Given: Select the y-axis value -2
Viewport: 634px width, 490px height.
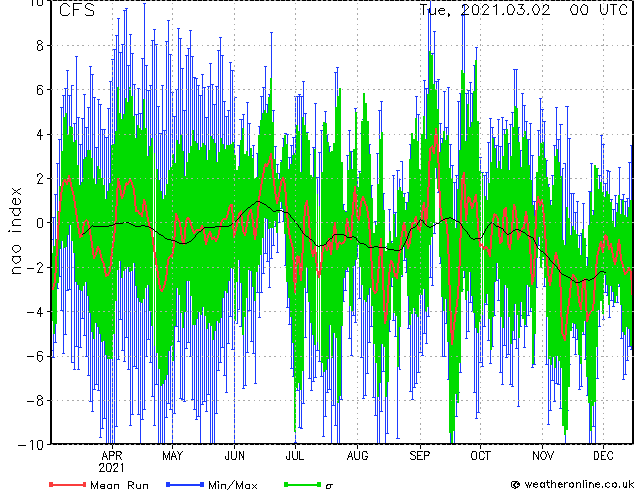Looking at the screenshot, I should click(x=36, y=267).
